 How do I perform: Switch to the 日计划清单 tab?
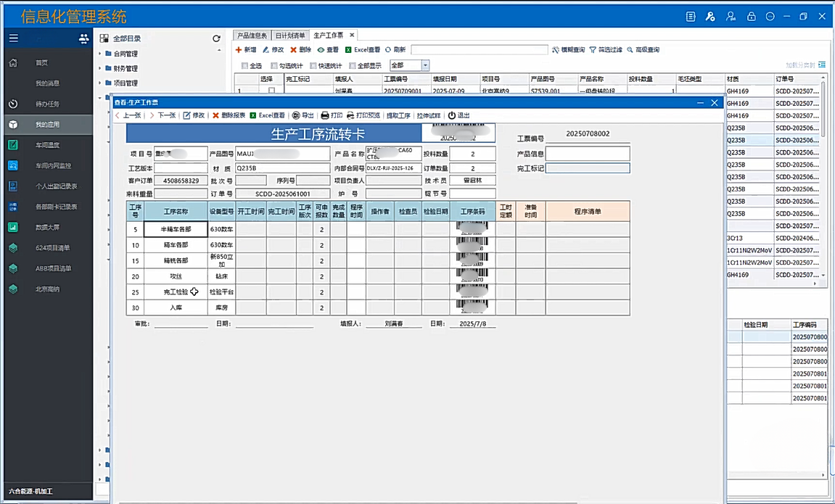(290, 35)
